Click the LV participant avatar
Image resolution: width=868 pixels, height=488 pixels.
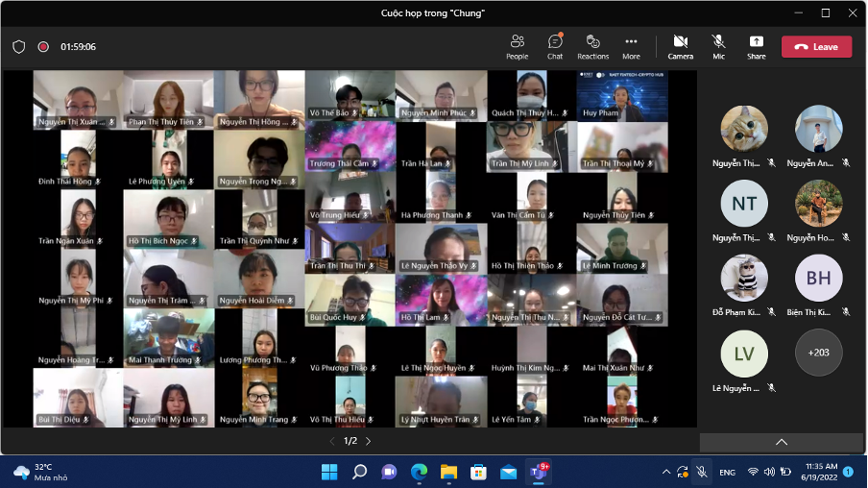coord(744,353)
